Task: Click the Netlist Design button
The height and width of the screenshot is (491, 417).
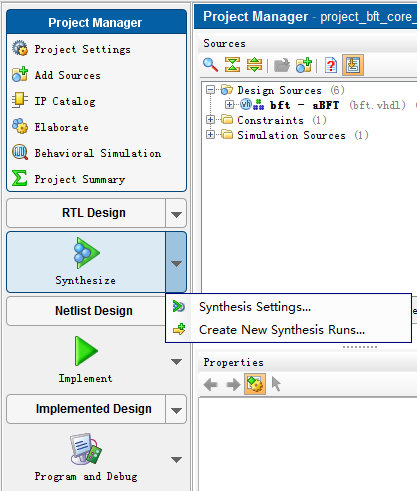Action: pos(86,311)
